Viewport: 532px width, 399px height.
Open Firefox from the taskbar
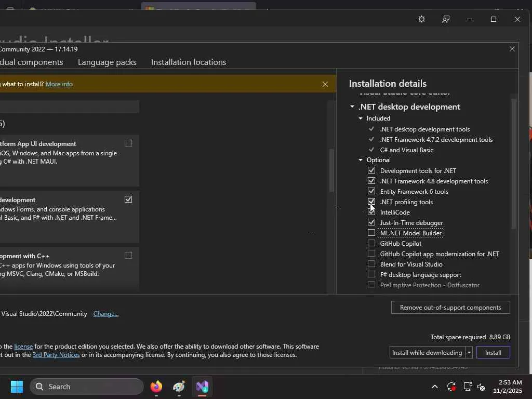point(156,387)
